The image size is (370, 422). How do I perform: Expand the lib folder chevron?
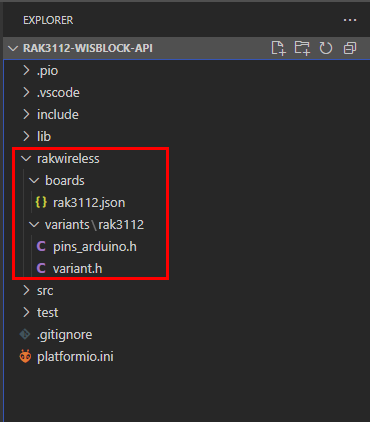[26, 136]
